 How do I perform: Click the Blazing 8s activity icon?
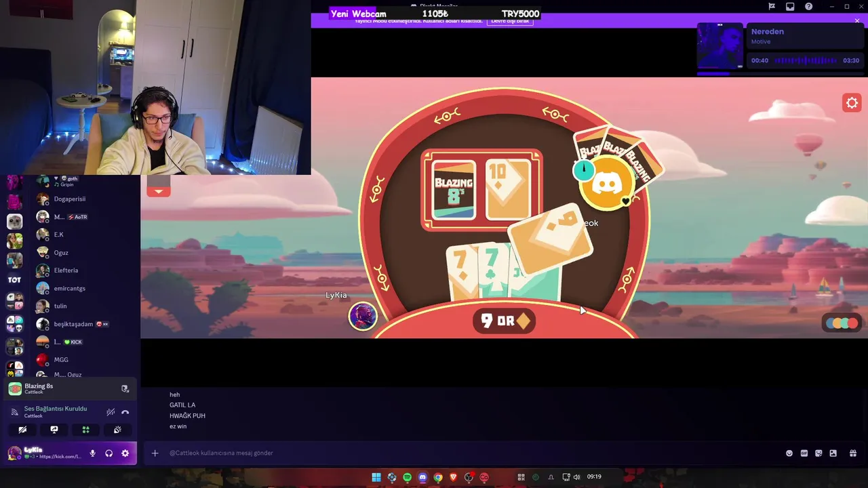click(15, 388)
